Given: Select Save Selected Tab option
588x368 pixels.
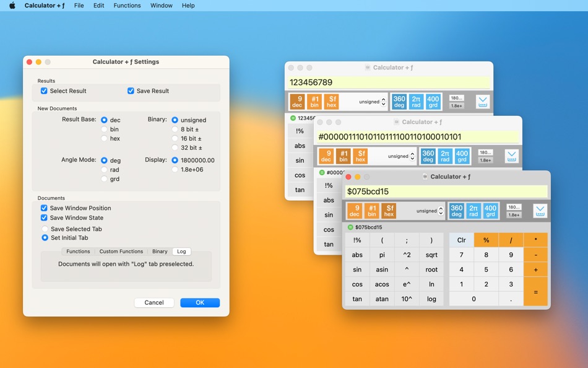Looking at the screenshot, I should 45,229.
